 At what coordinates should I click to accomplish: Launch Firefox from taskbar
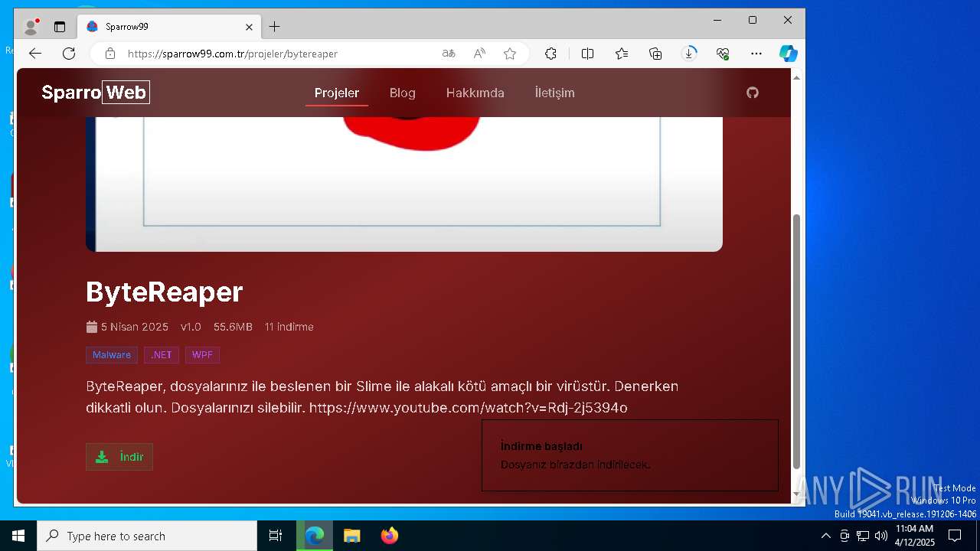tap(390, 536)
